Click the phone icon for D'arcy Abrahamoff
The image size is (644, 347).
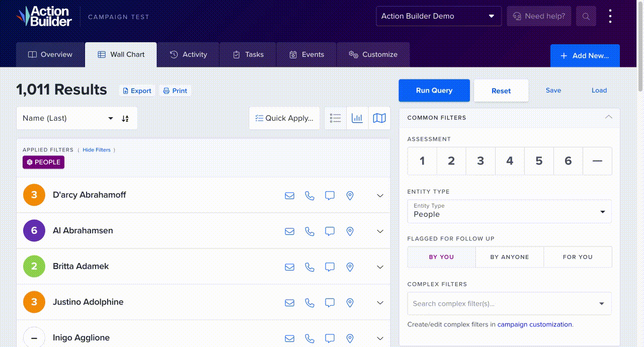coord(309,196)
